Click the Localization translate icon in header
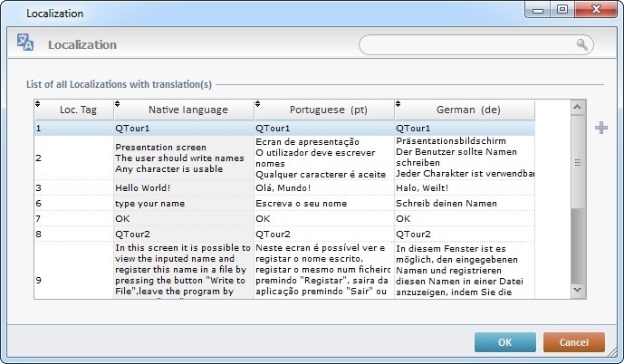Viewport: 624px width, 364px height. 24,43
